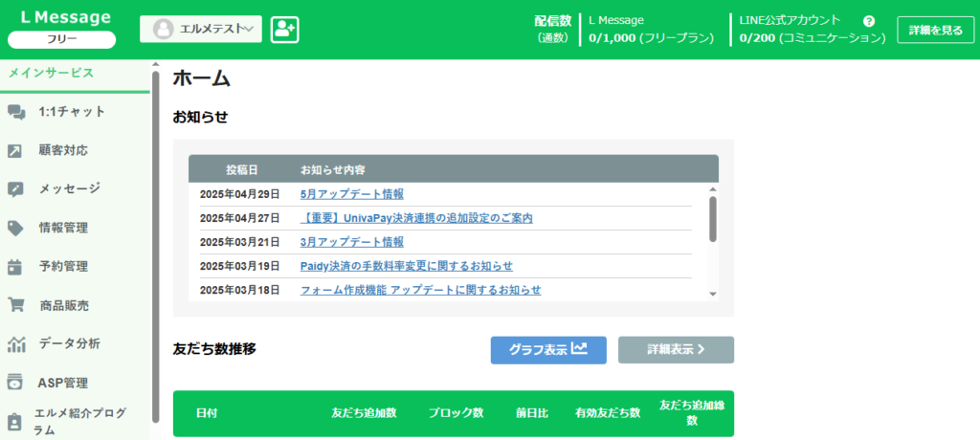
Task: Click the 日付 table column header
Action: point(207,413)
